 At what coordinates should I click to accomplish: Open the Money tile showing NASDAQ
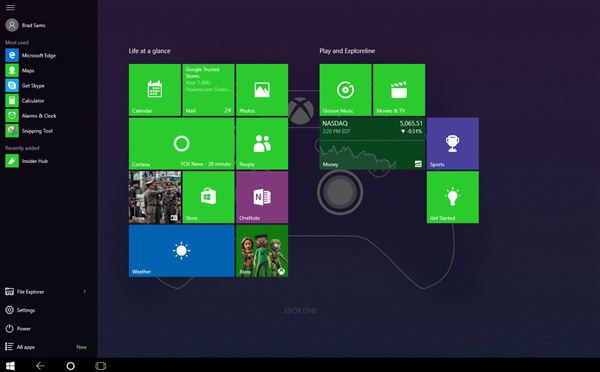click(x=372, y=144)
